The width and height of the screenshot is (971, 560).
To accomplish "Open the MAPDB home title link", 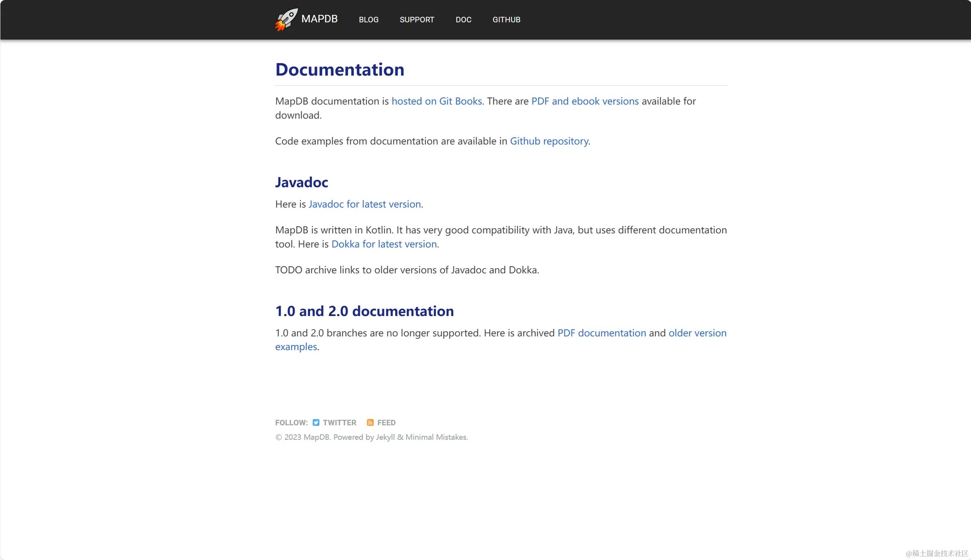I will point(319,19).
